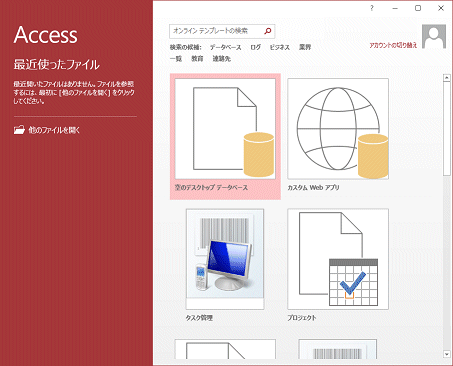Click the scrollbar down arrow

point(447,354)
